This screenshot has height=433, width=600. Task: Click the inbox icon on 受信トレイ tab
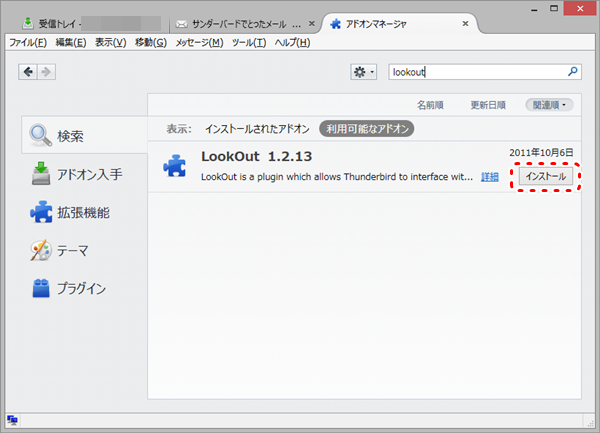[x=28, y=23]
